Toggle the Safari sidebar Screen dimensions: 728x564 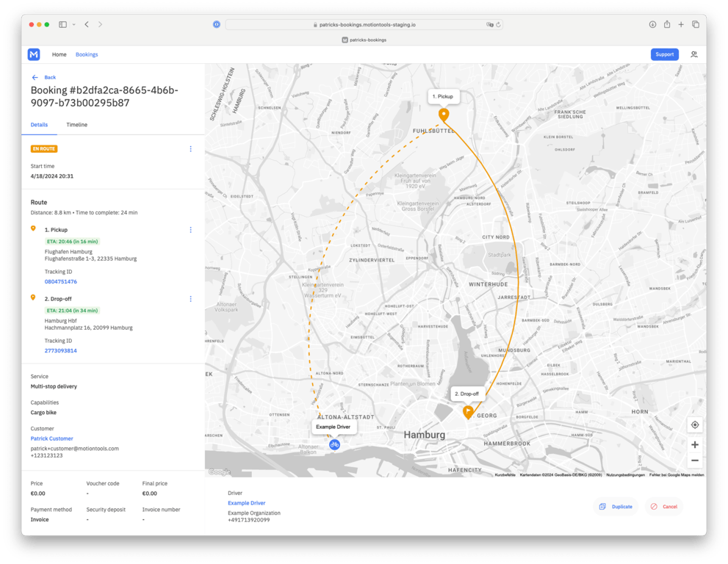62,25
